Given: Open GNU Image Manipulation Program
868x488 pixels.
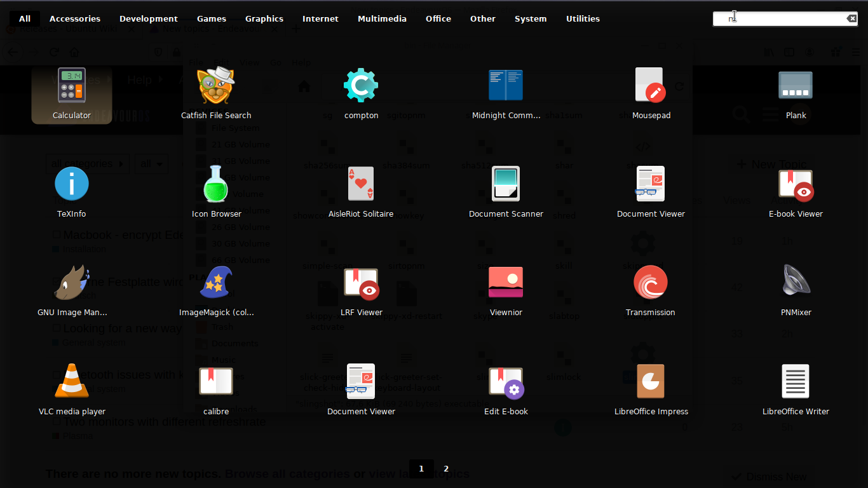Looking at the screenshot, I should pos(72,291).
